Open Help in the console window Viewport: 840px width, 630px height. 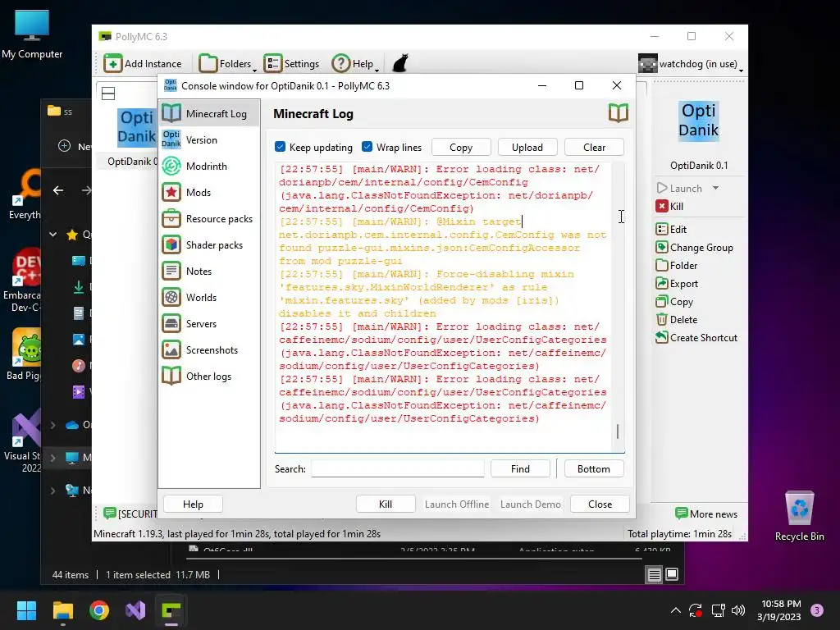(193, 504)
